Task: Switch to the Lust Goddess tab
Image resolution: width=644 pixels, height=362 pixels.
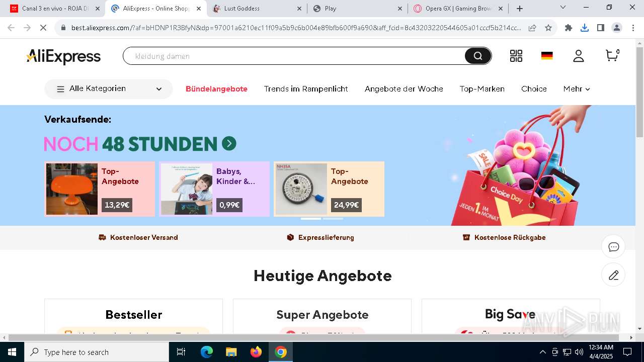Action: pos(256,9)
